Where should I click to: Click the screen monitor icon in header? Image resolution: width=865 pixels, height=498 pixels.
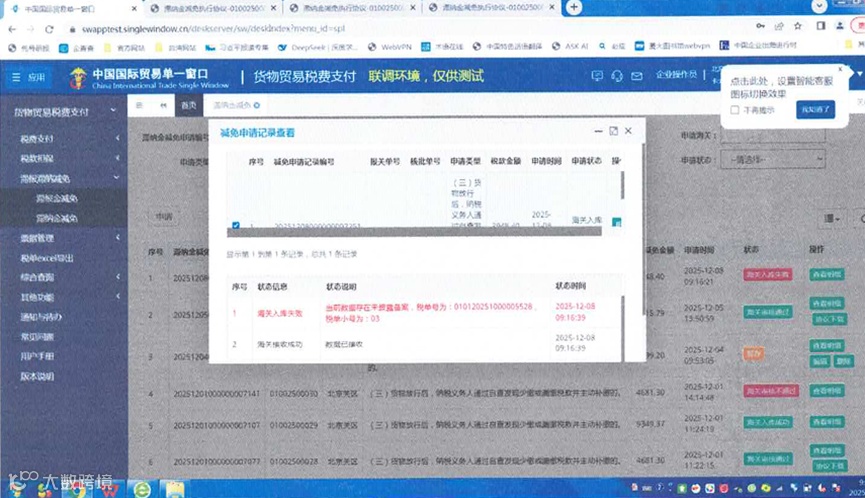(x=597, y=76)
